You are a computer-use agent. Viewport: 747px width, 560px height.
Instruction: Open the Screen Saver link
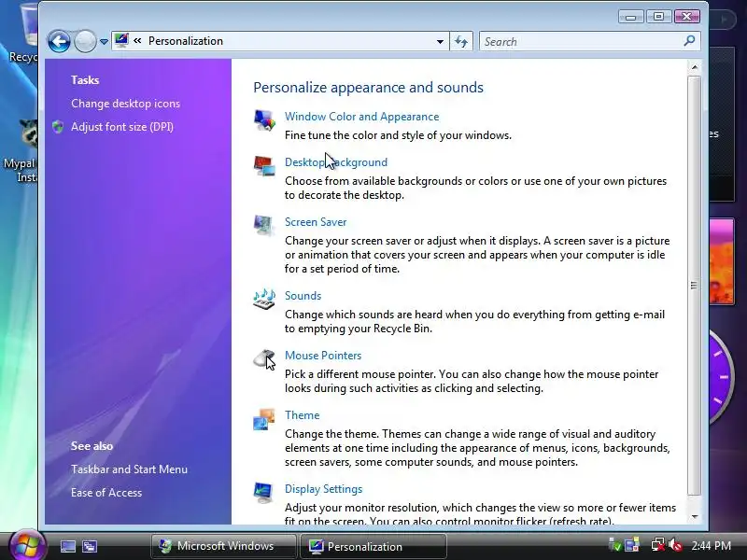[x=316, y=222]
